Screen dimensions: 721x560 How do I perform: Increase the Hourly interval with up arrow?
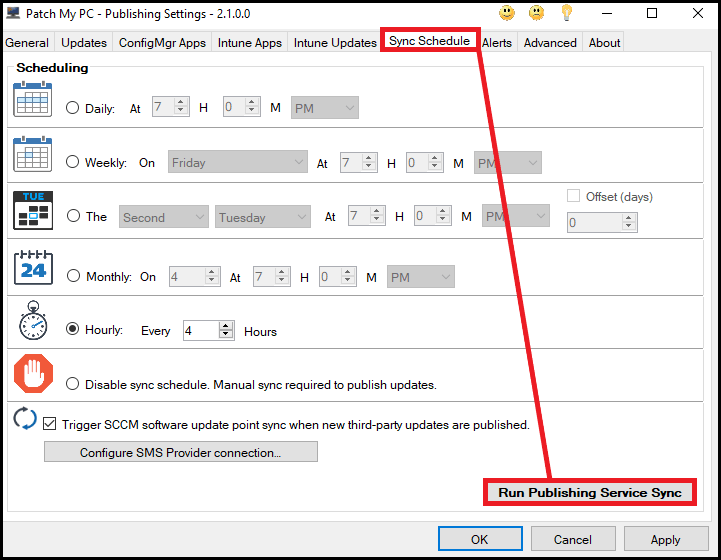pyautogui.click(x=225, y=326)
